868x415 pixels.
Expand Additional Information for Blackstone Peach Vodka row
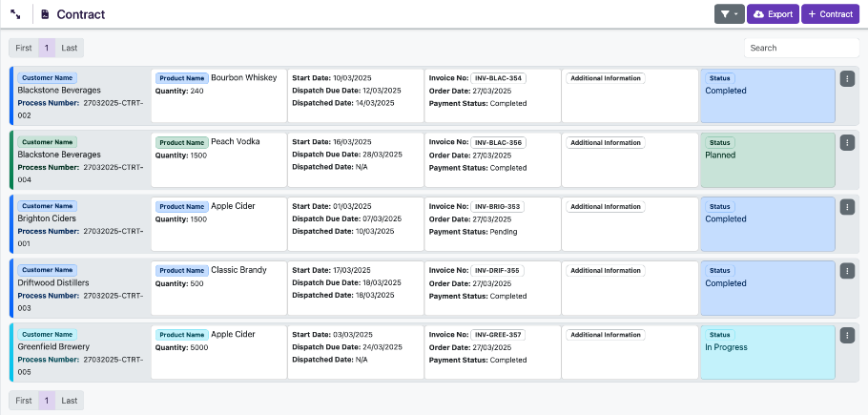(606, 142)
